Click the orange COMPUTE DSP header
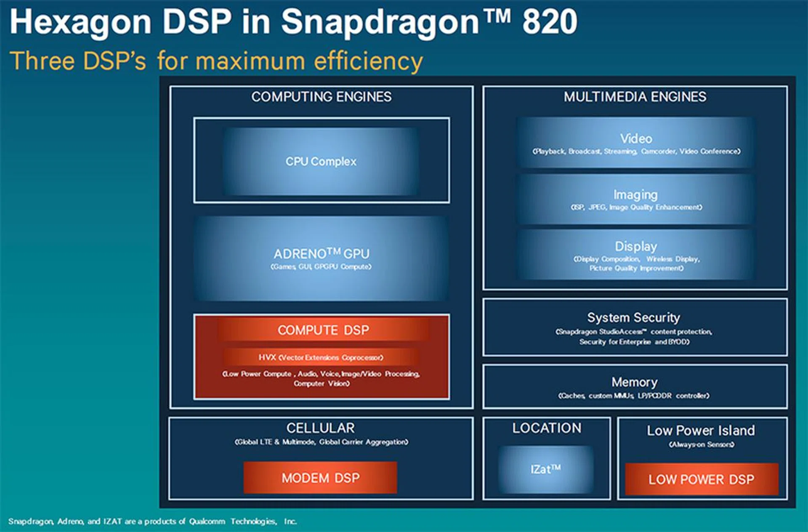This screenshot has width=808, height=532. [323, 330]
